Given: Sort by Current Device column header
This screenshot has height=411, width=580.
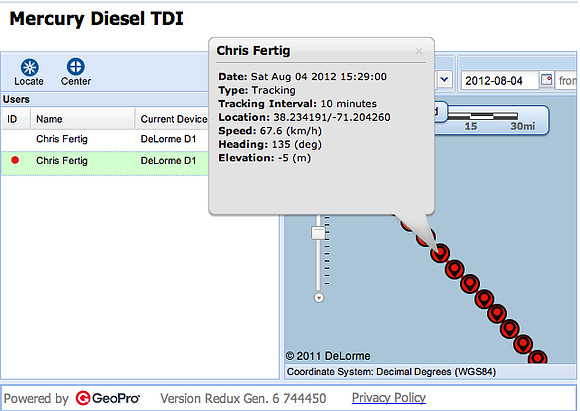Looking at the screenshot, I should [172, 119].
